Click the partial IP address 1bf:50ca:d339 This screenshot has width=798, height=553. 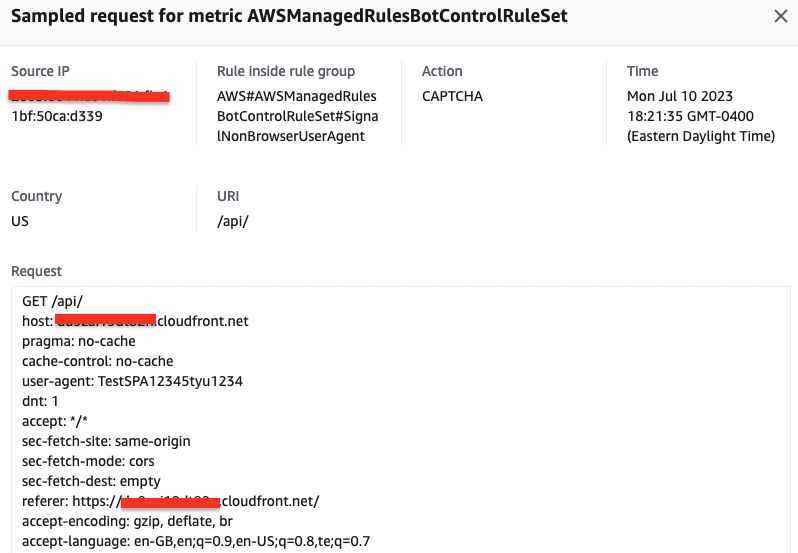57,116
